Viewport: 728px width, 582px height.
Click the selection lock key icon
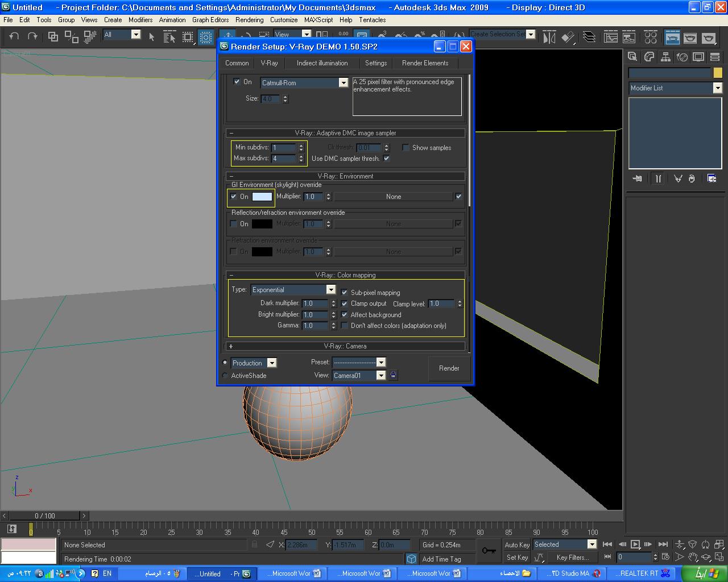point(489,551)
